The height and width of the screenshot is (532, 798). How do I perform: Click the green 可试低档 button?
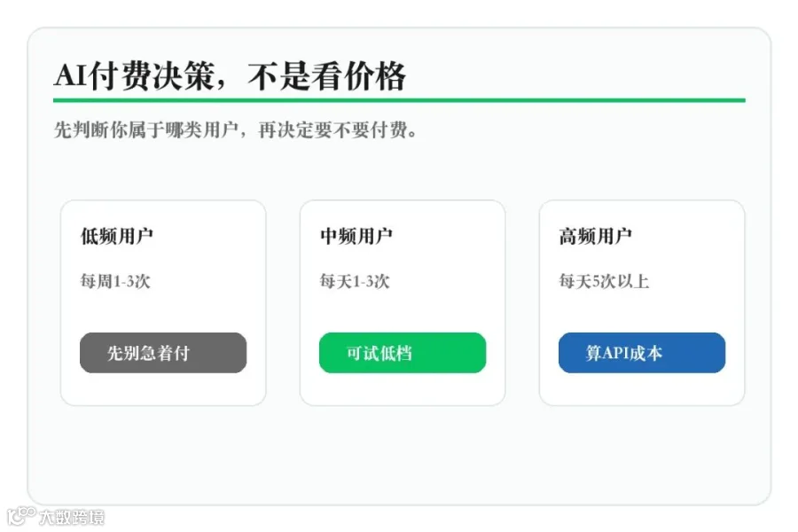pyautogui.click(x=402, y=353)
